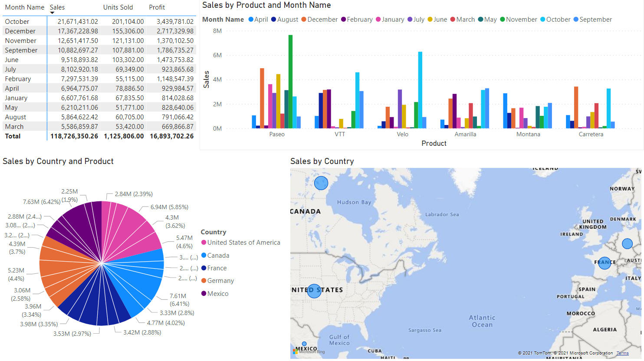Click the Amarilla product axis label
Image resolution: width=644 pixels, height=361 pixels.
click(465, 134)
